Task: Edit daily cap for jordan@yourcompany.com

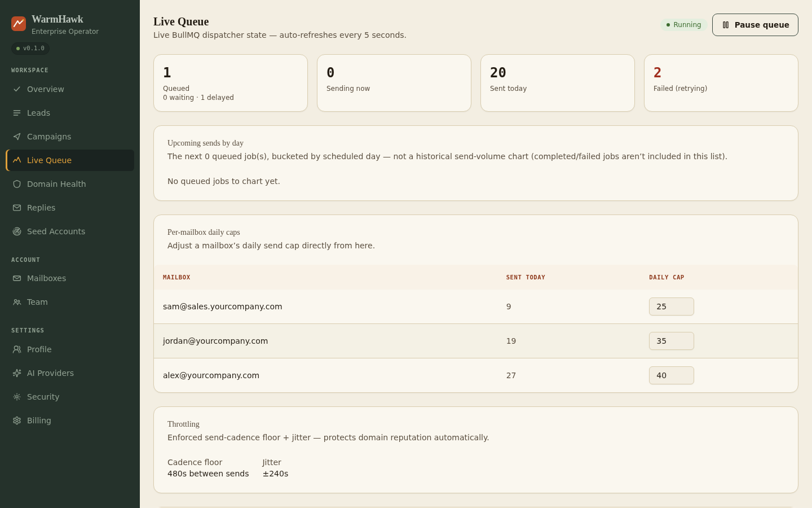Action: tap(671, 341)
